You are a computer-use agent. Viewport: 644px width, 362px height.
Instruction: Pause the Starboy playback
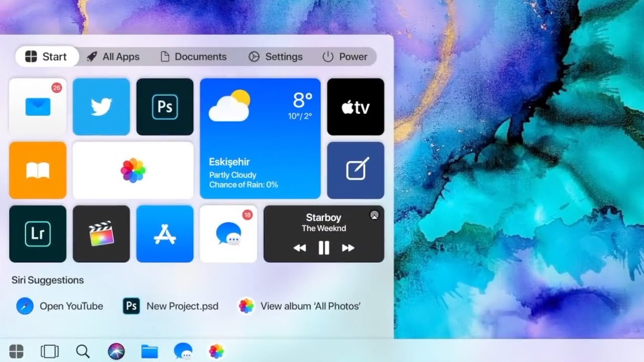pyautogui.click(x=324, y=248)
